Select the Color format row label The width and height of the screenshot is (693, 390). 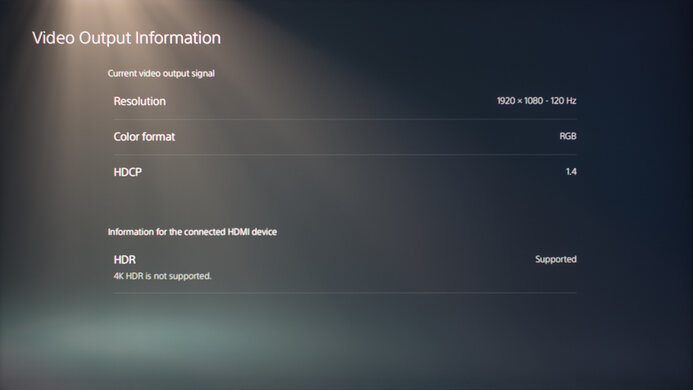click(x=144, y=137)
